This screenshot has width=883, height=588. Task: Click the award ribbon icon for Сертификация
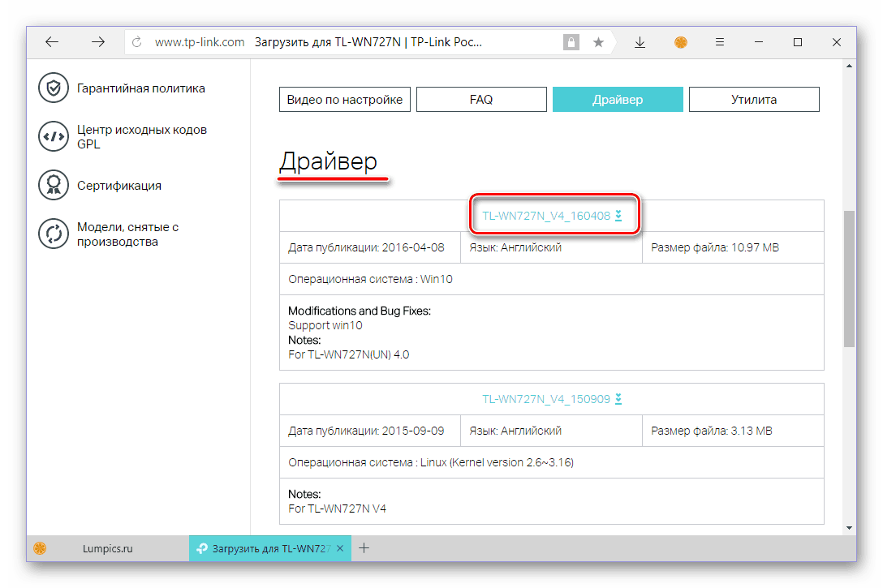point(54,185)
